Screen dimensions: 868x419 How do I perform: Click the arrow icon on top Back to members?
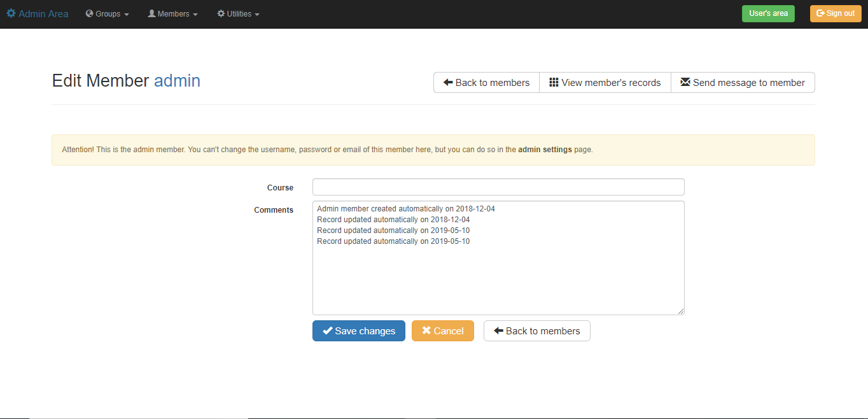448,82
